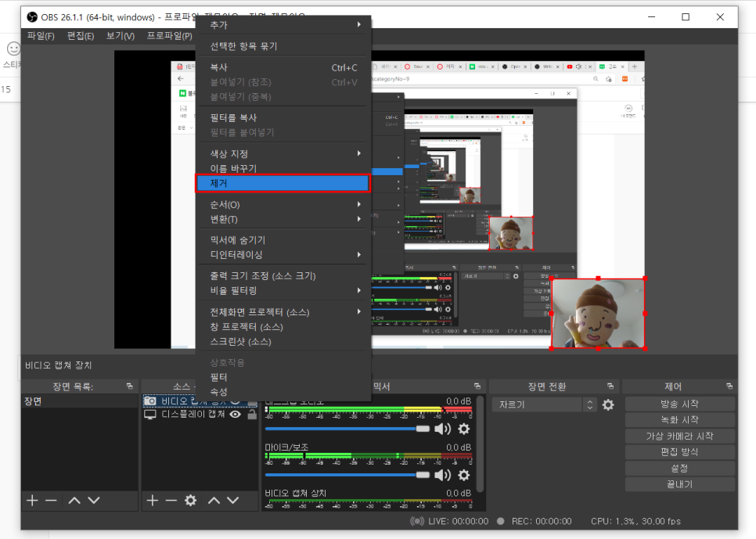
Task: Open desktop audio gear settings in the mixer
Action: click(x=464, y=429)
